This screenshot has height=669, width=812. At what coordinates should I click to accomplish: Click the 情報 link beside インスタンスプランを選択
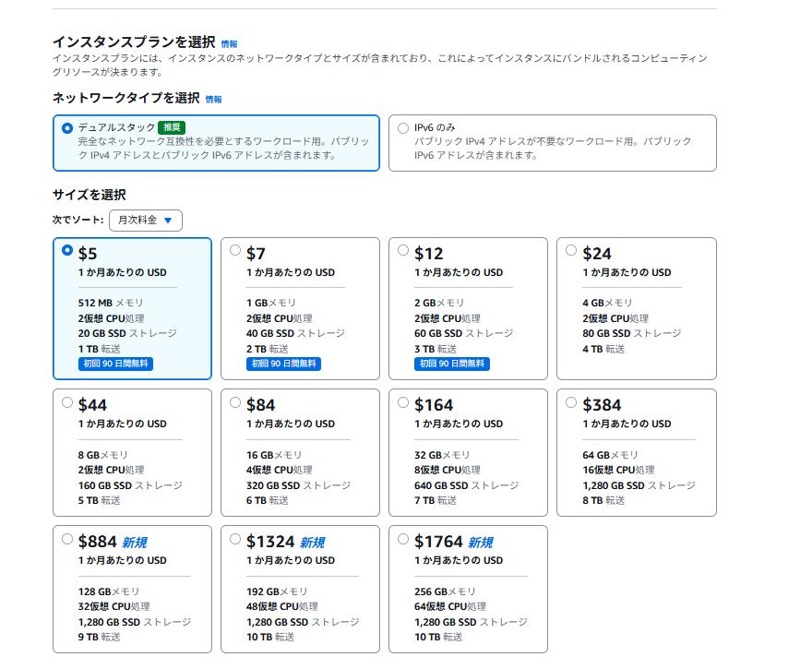point(229,43)
